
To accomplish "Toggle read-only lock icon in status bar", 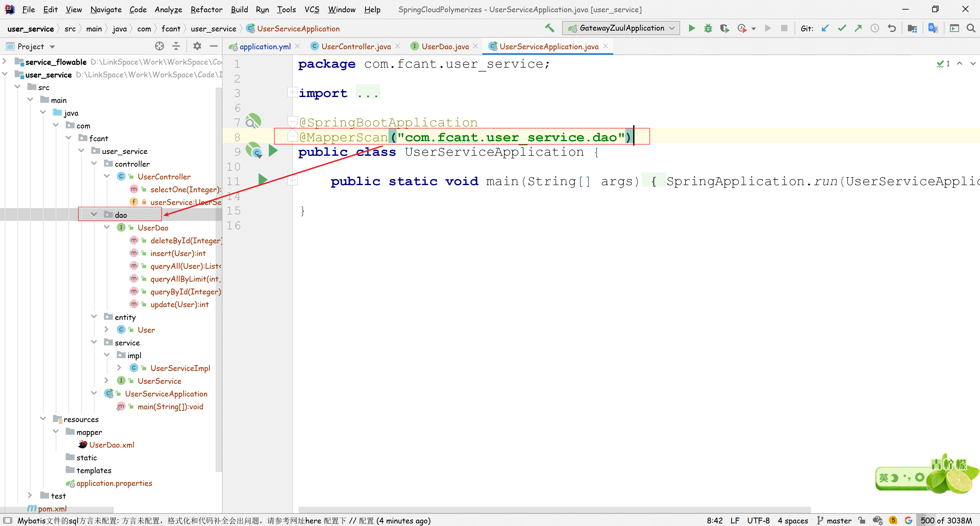I will click(x=862, y=520).
